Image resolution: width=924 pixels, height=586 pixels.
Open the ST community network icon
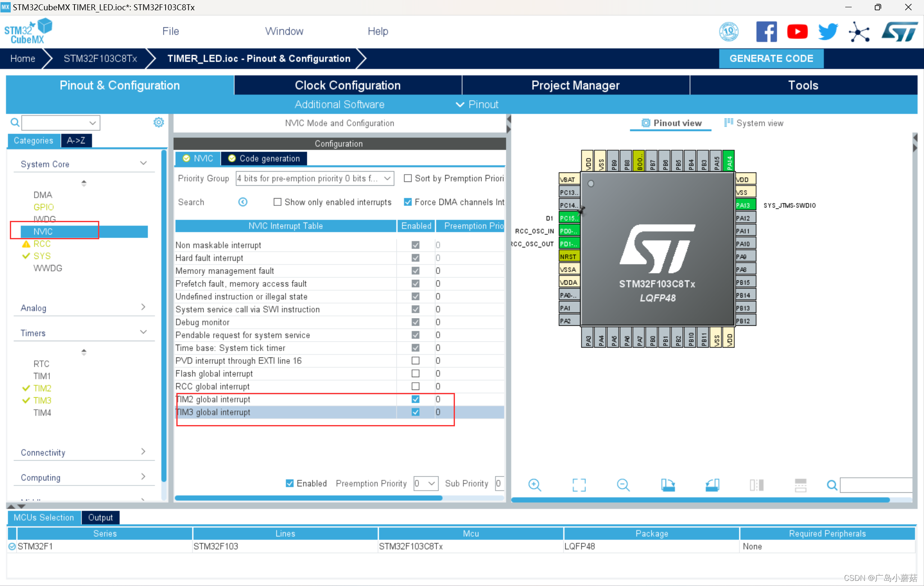click(x=859, y=32)
